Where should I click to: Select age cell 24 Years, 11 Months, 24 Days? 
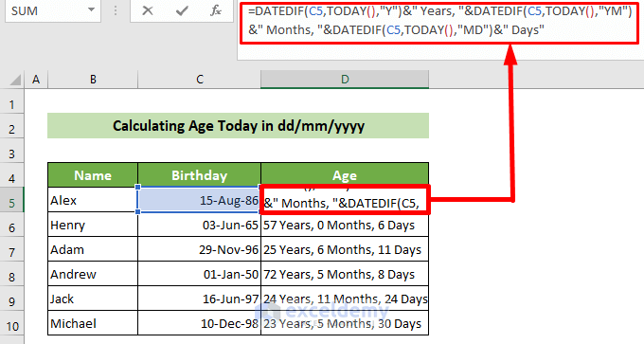coord(345,299)
